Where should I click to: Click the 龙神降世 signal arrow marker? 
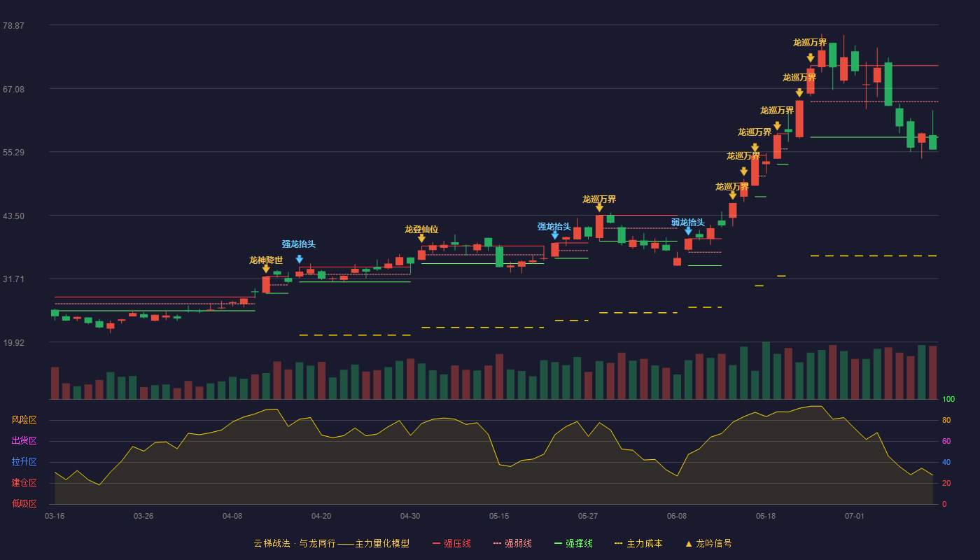266,269
